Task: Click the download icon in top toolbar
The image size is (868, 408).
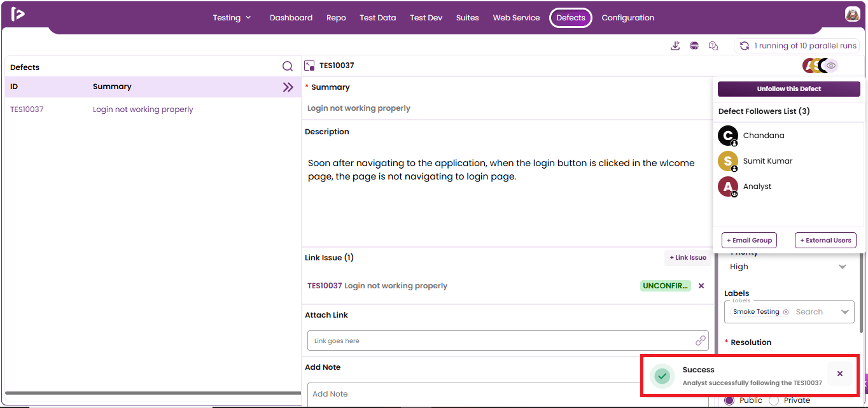Action: click(x=675, y=46)
